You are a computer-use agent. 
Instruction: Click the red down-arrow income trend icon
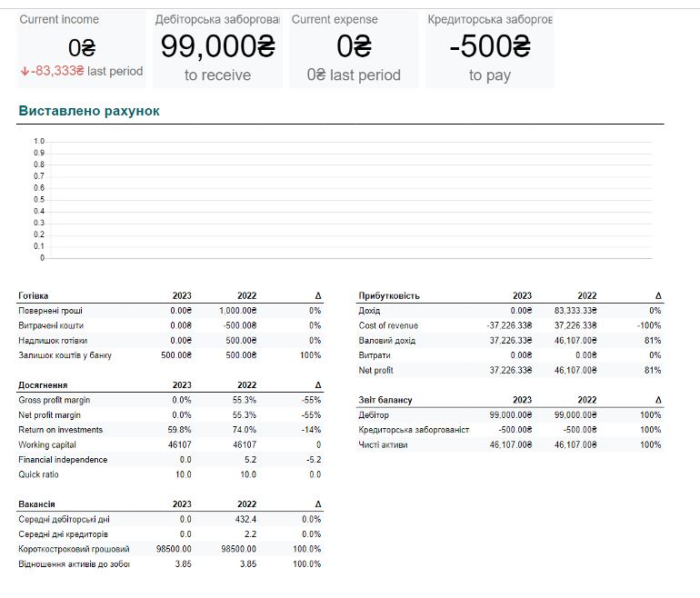coord(25,71)
